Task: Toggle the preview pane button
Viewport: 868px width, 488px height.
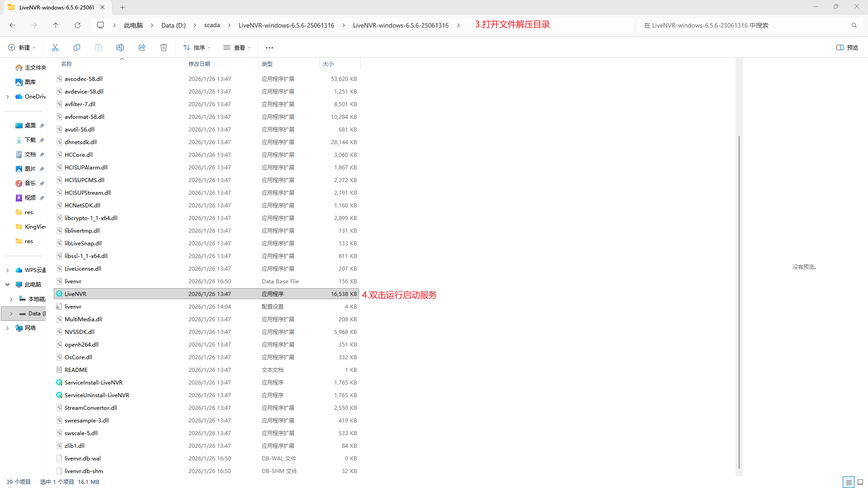Action: [847, 47]
